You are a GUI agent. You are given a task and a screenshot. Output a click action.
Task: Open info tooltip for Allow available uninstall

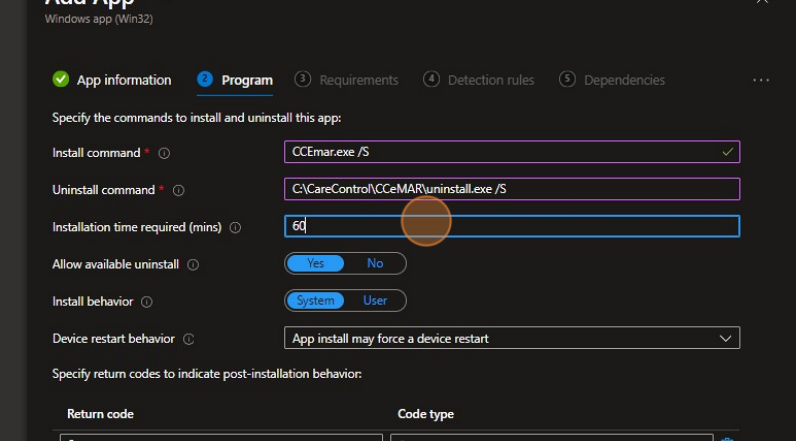[x=193, y=264]
